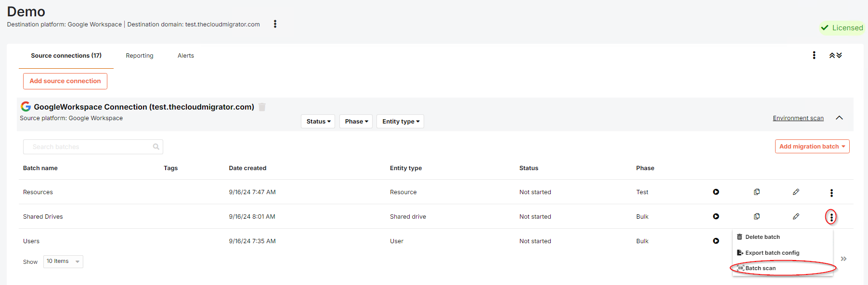Screen dimensions: 868x285
Task: Open the Environment scan link
Action: click(798, 118)
